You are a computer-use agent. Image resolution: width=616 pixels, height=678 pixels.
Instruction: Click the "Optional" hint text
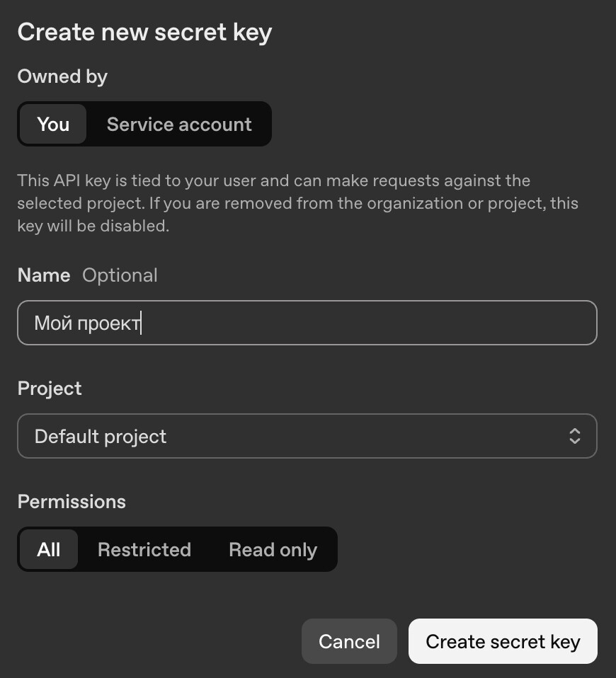tap(120, 275)
